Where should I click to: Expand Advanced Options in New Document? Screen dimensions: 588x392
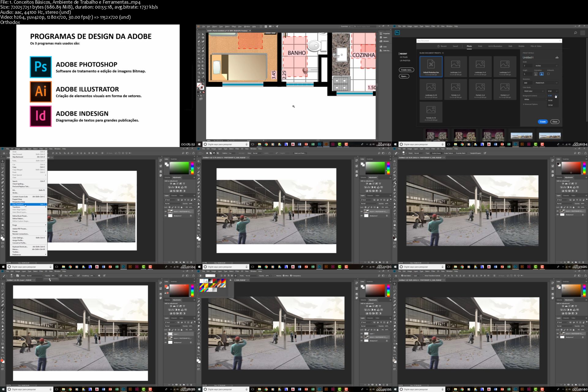click(530, 104)
